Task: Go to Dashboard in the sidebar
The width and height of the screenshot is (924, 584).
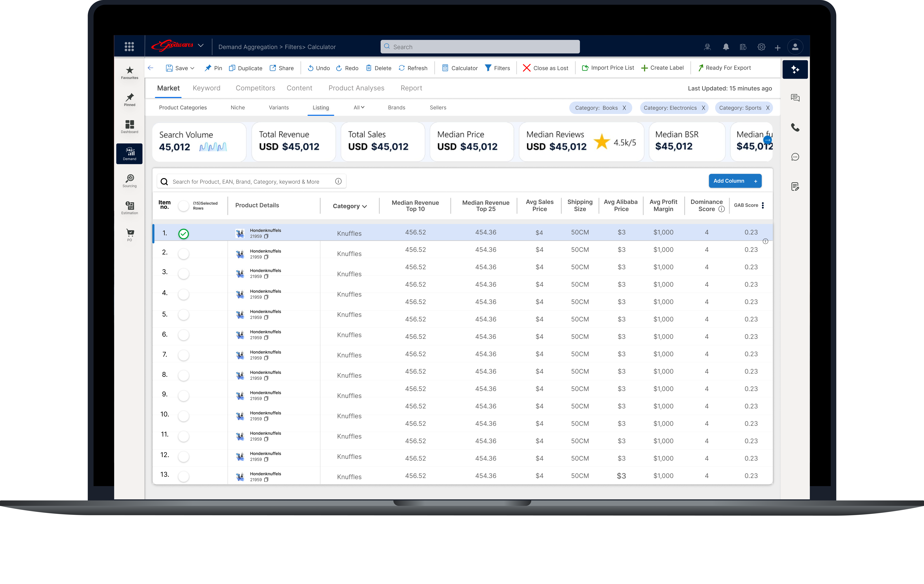Action: point(130,127)
